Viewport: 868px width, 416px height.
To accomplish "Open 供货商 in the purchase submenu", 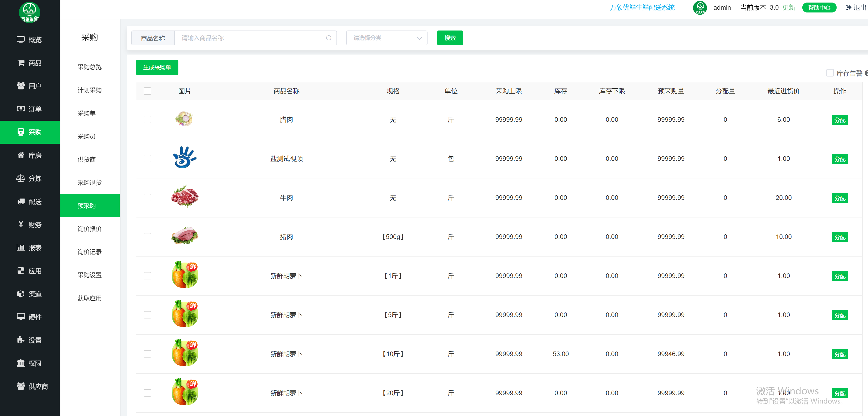I will (87, 159).
